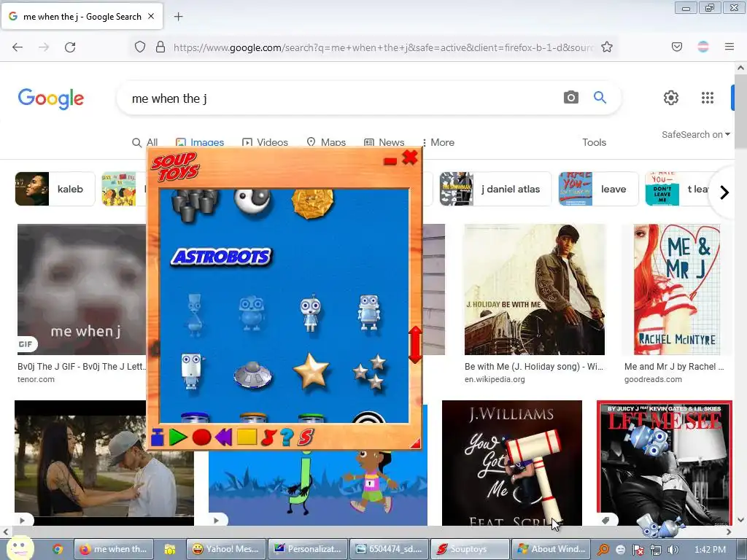
Task: Open the Google apps grid
Action: [x=708, y=98]
